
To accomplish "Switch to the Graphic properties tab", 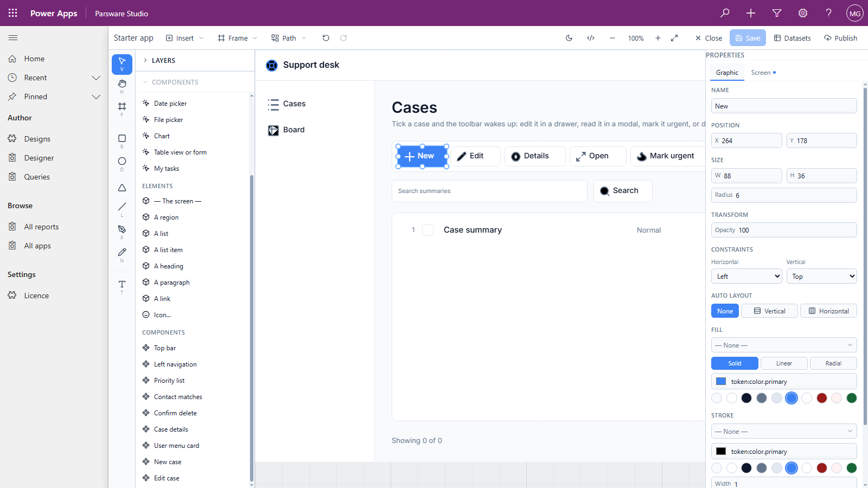I will [x=727, y=72].
